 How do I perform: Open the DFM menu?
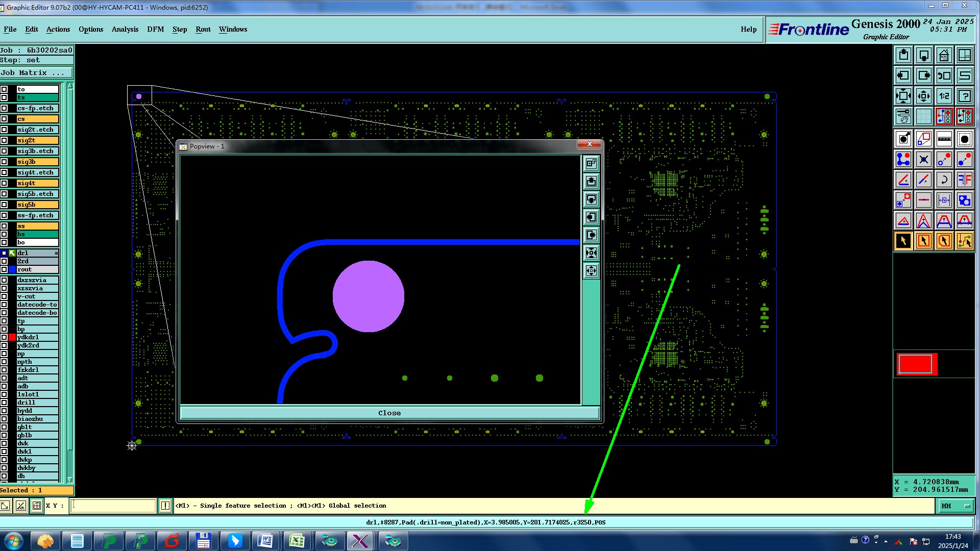coord(155,29)
